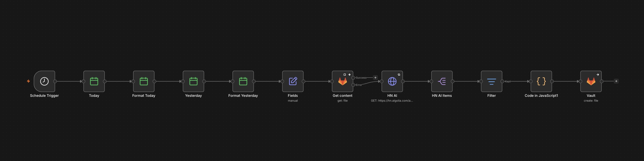Add a node after the Vault output
Image resolution: width=644 pixels, height=161 pixels.
click(616, 81)
